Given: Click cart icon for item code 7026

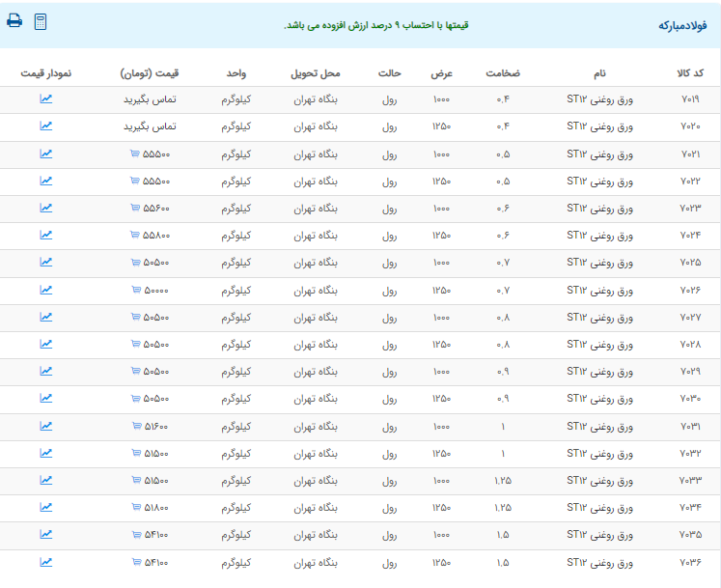Looking at the screenshot, I should 134,290.
